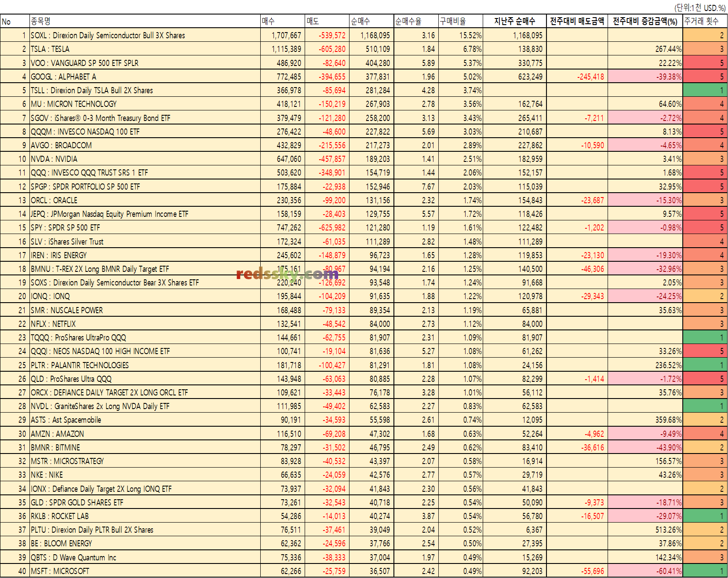728x578 pixels.
Task: Click ASTS change value 359.68%
Action: click(668, 420)
